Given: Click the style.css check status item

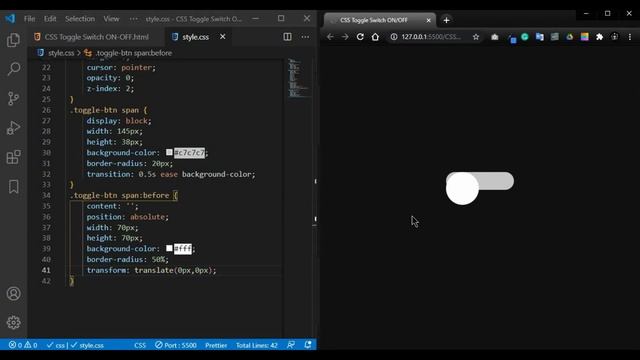Looking at the screenshot, I should [x=87, y=345].
